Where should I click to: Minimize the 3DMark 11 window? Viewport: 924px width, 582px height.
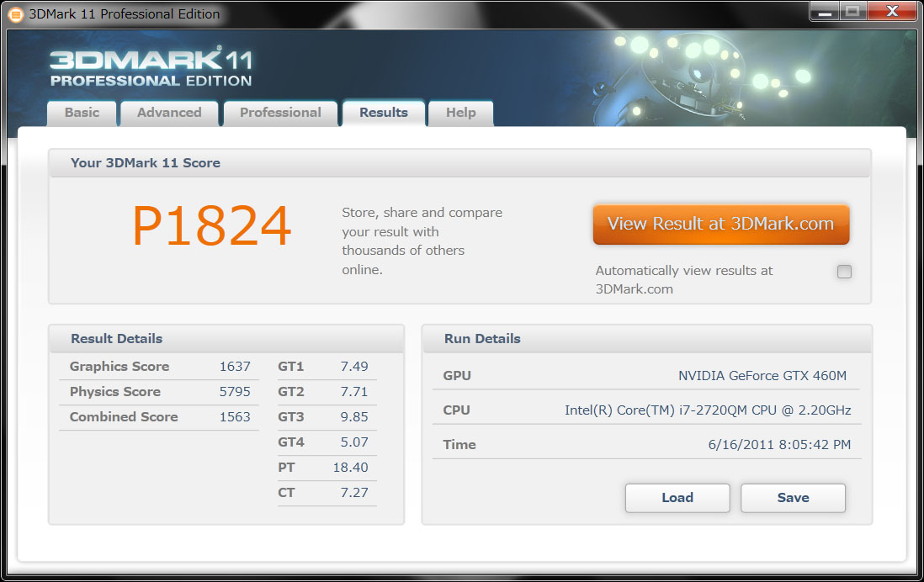click(825, 12)
